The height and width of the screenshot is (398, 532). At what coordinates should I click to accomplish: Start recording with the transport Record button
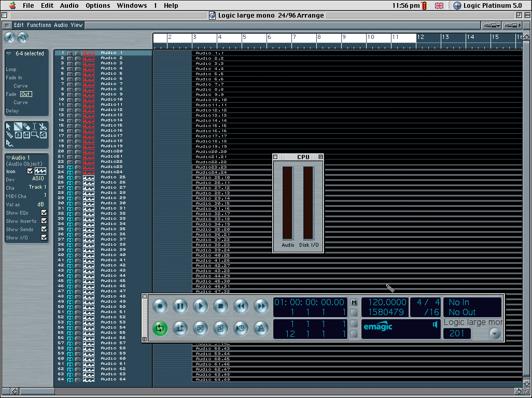[x=160, y=306]
